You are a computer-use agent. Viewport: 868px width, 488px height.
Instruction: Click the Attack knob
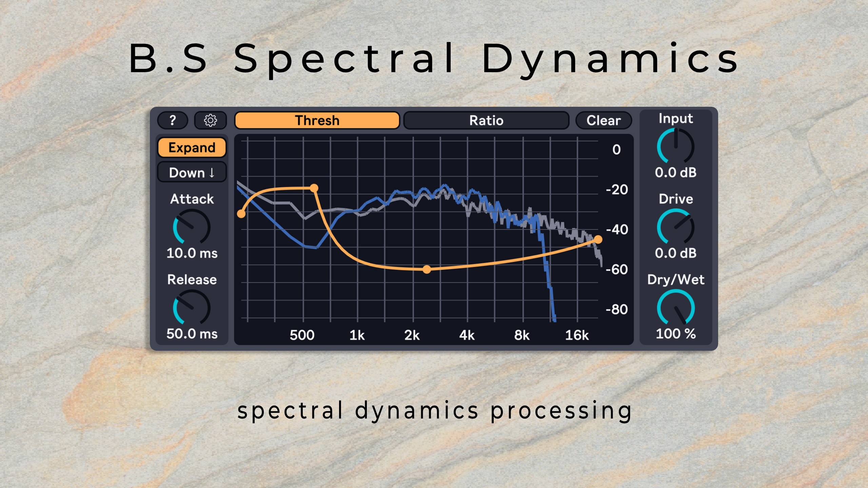(192, 227)
